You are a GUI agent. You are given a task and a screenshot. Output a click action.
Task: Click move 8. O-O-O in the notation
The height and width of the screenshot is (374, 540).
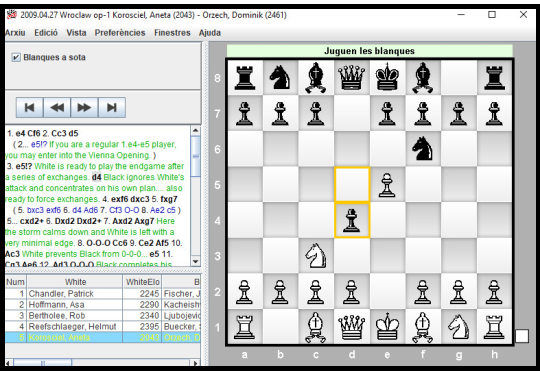coord(93,243)
